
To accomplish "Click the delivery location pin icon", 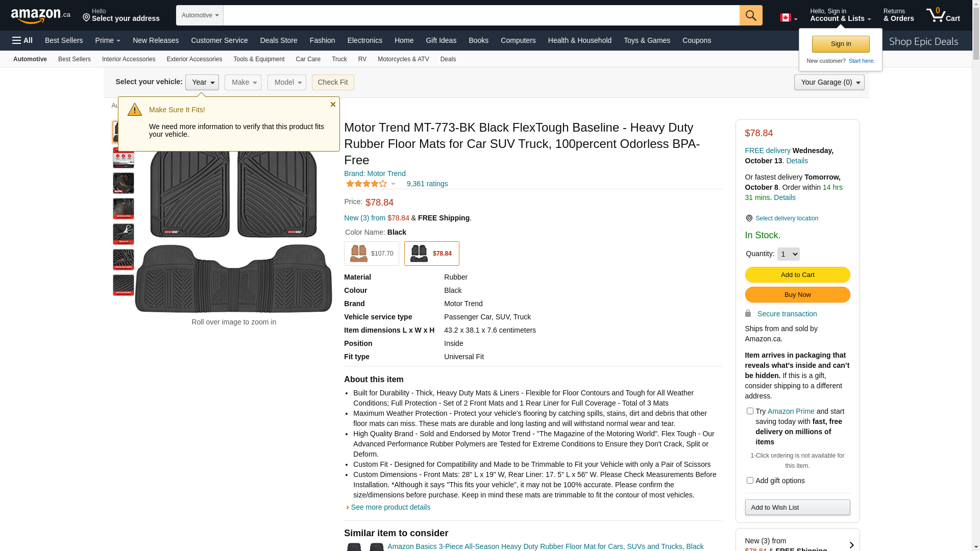I will tap(749, 218).
